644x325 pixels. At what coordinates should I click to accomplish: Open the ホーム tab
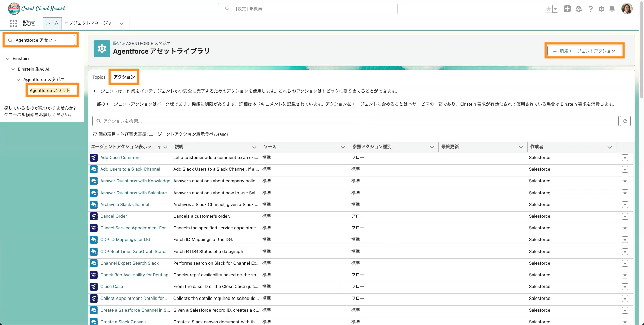52,23
